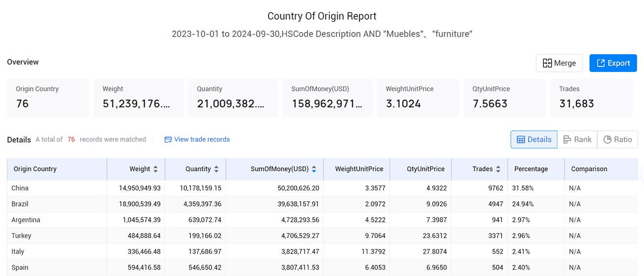Export the origin report
Viewport: 644px width, 276px height.
(613, 63)
